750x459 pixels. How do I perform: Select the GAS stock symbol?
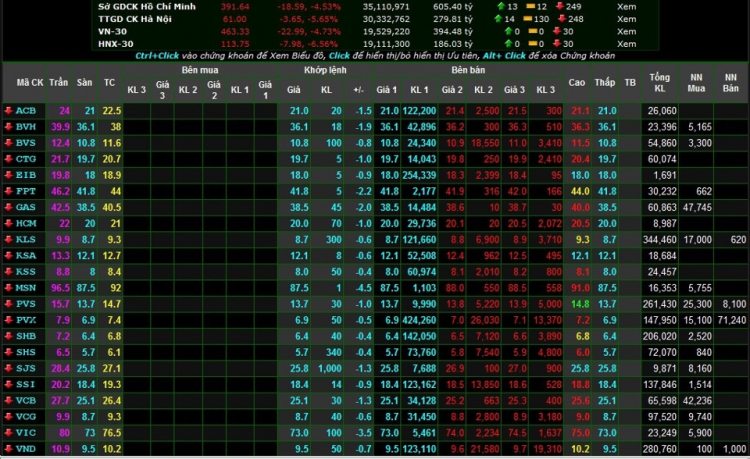[26, 208]
